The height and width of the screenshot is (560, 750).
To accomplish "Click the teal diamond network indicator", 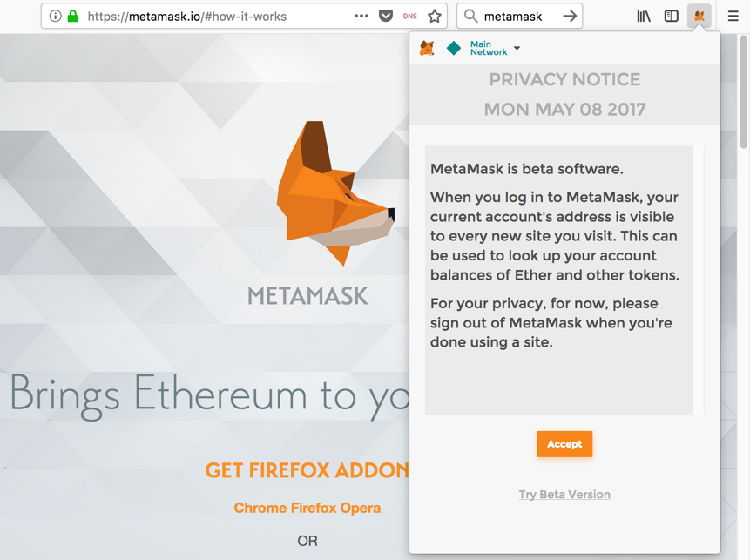I will click(x=454, y=48).
